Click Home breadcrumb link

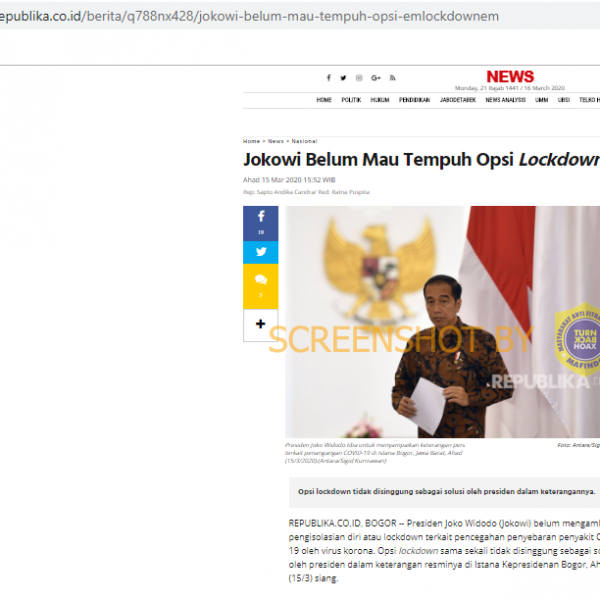pos(251,141)
